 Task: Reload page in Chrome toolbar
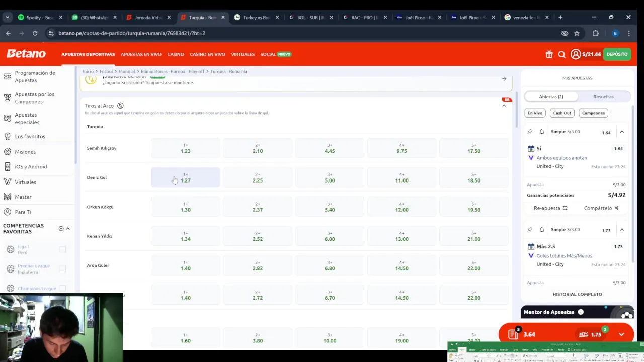pyautogui.click(x=35, y=33)
